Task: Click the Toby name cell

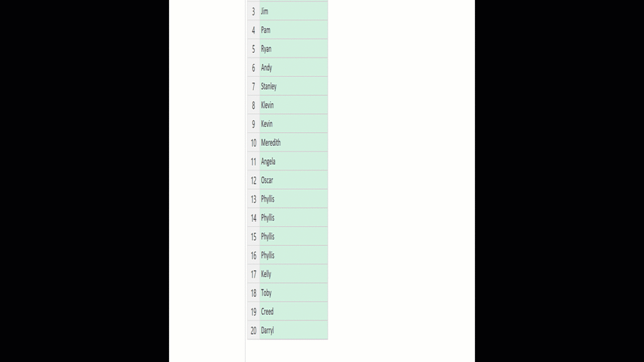Action: [293, 293]
